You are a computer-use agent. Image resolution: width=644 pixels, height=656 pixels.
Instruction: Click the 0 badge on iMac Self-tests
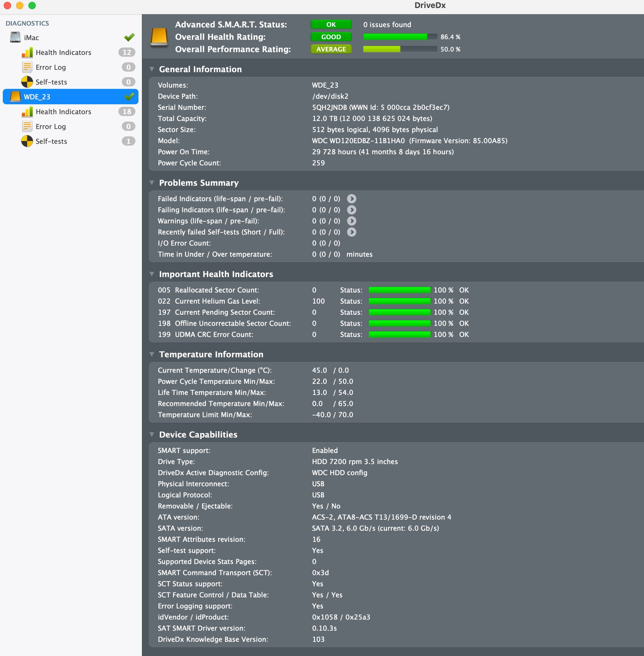coord(129,82)
